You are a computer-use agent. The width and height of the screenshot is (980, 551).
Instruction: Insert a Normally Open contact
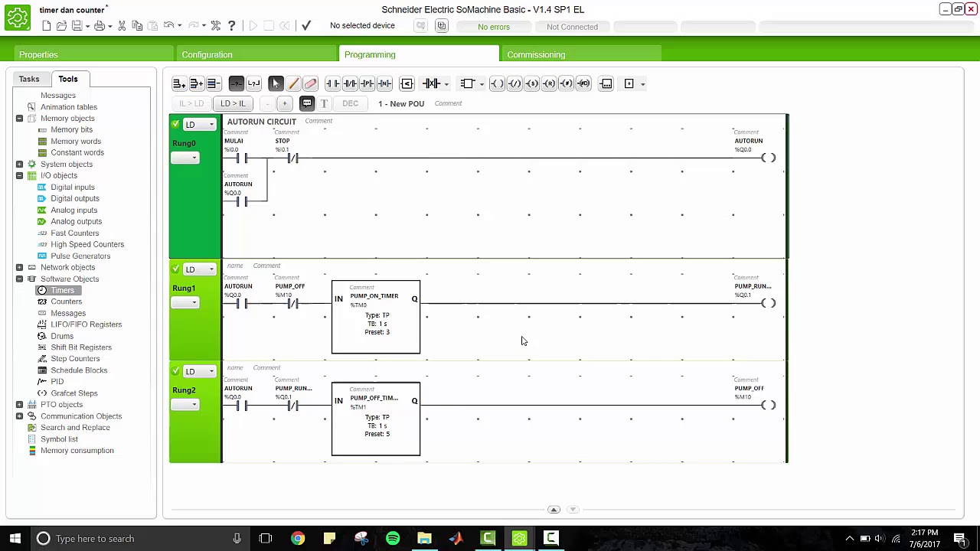coord(332,83)
